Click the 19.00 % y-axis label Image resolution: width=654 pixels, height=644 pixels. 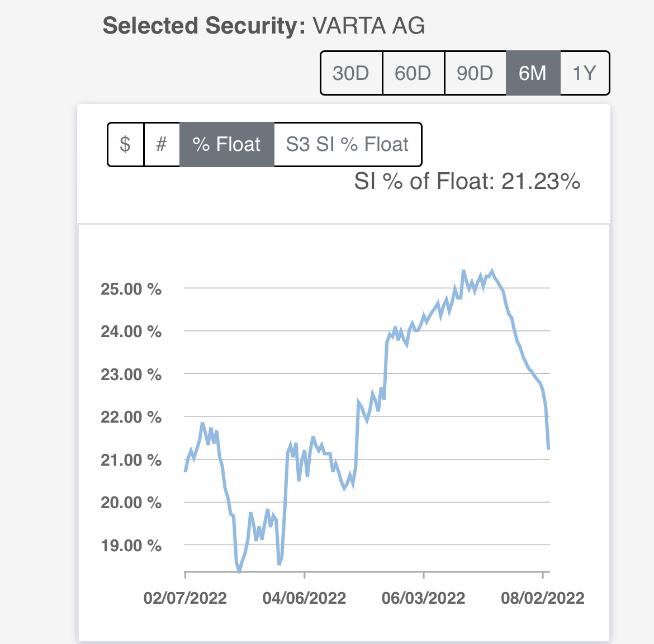[131, 546]
